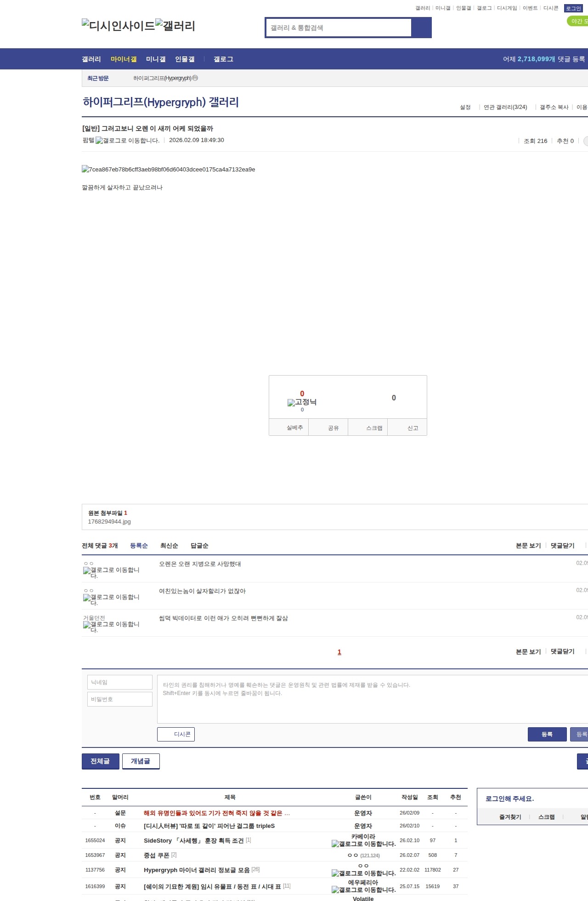This screenshot has height=901, width=588.
Task: Open 이벤트 in the top utility links
Action: point(530,8)
